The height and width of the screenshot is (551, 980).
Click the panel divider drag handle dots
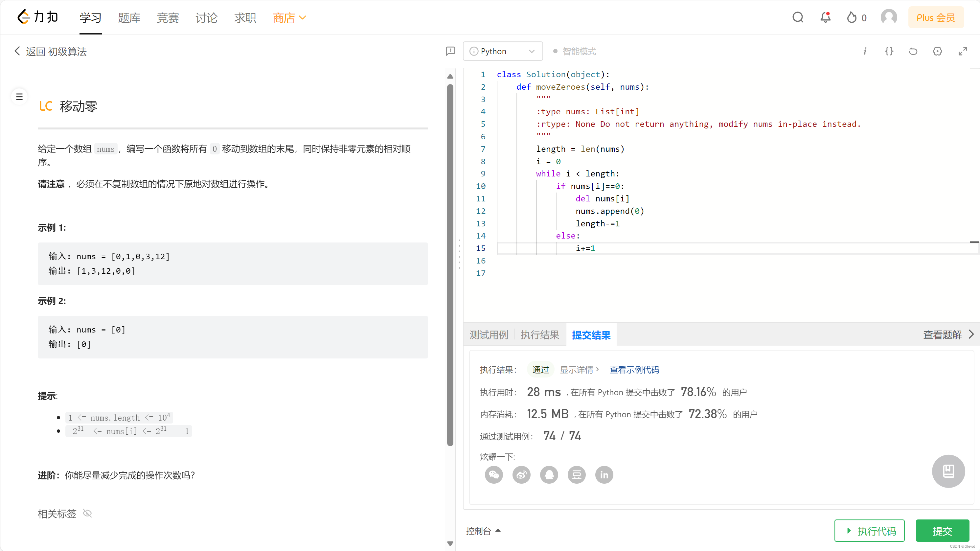coord(459,254)
